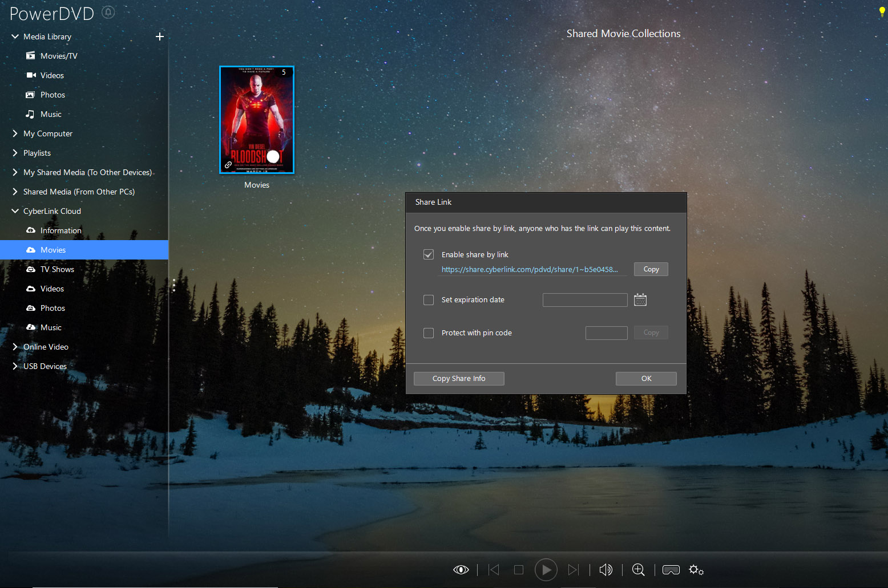Click the camera icon beside Videos in Media Library
Viewport: 888px width, 588px height.
[x=31, y=75]
